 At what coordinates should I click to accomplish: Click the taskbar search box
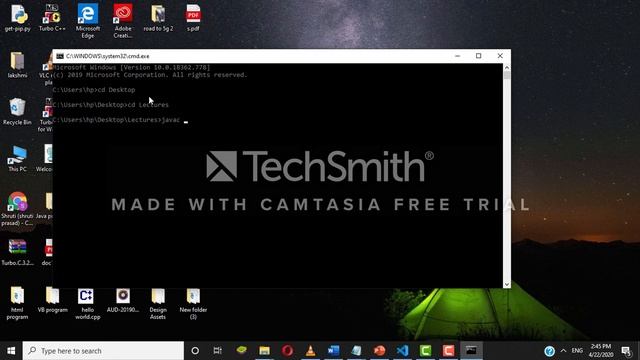click(x=103, y=351)
